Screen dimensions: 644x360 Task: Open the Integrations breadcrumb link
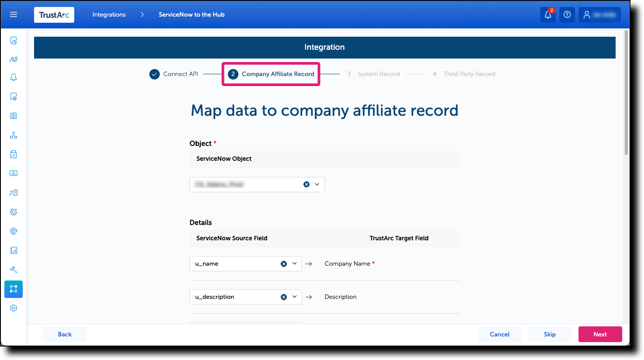[x=109, y=14]
